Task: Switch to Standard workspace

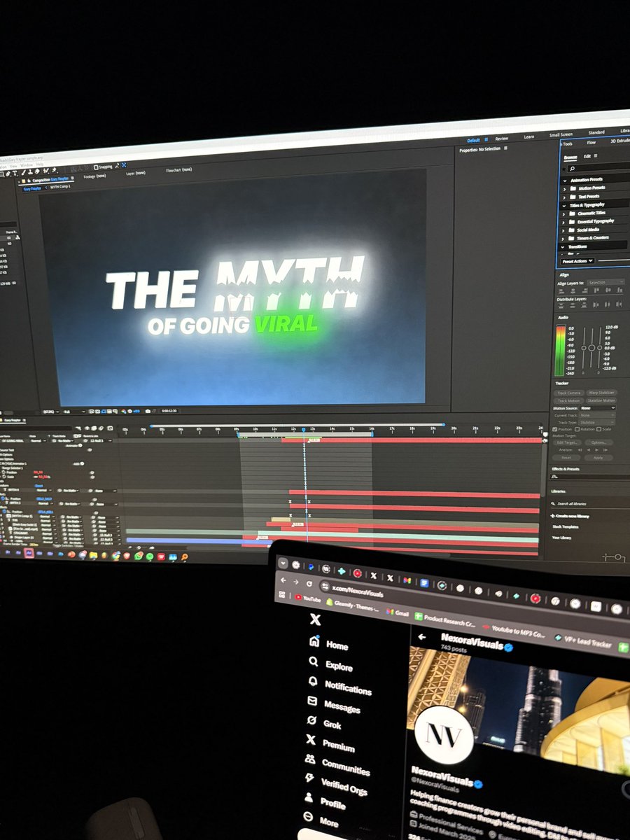Action: tap(596, 132)
